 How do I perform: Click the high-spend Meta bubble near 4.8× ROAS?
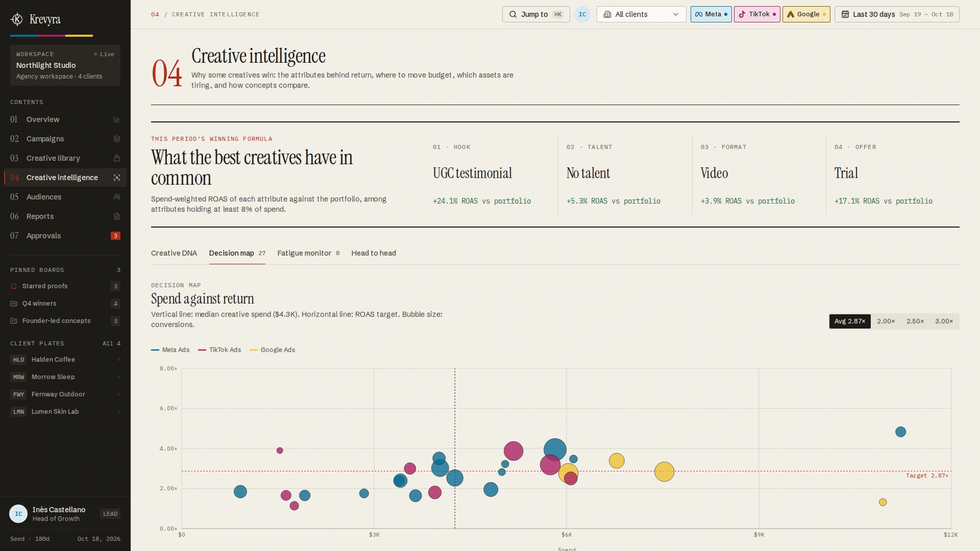[x=900, y=432]
